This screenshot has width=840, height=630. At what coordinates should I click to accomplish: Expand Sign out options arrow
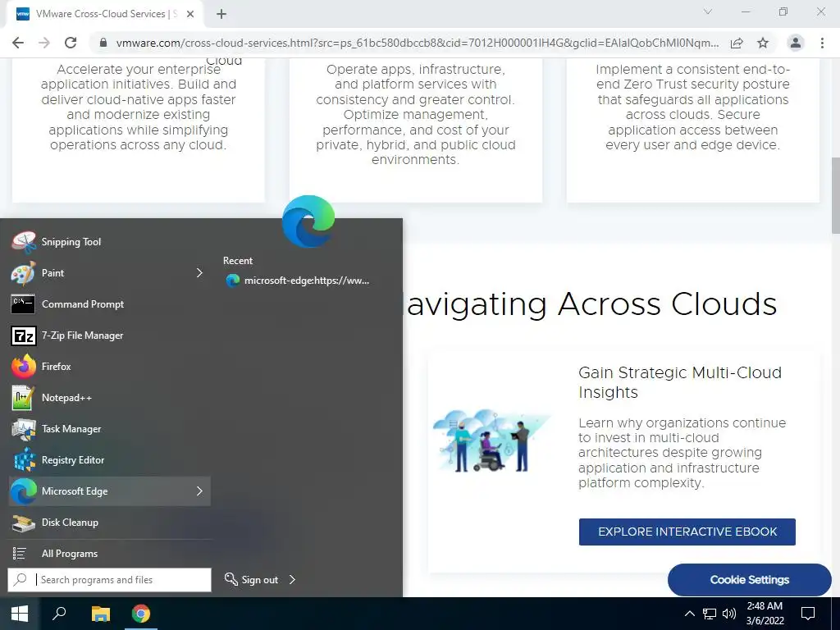pyautogui.click(x=292, y=580)
